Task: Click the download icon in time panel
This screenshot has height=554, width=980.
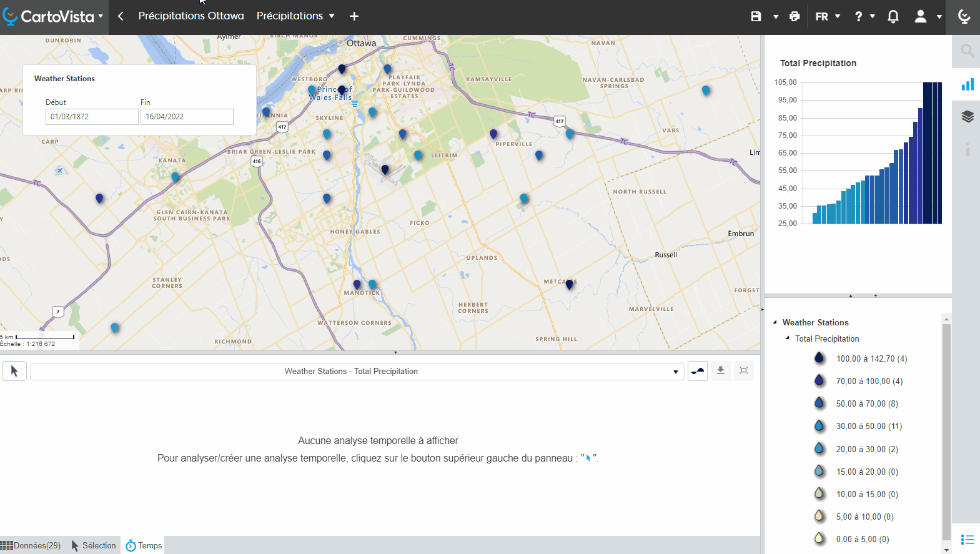Action: click(720, 371)
